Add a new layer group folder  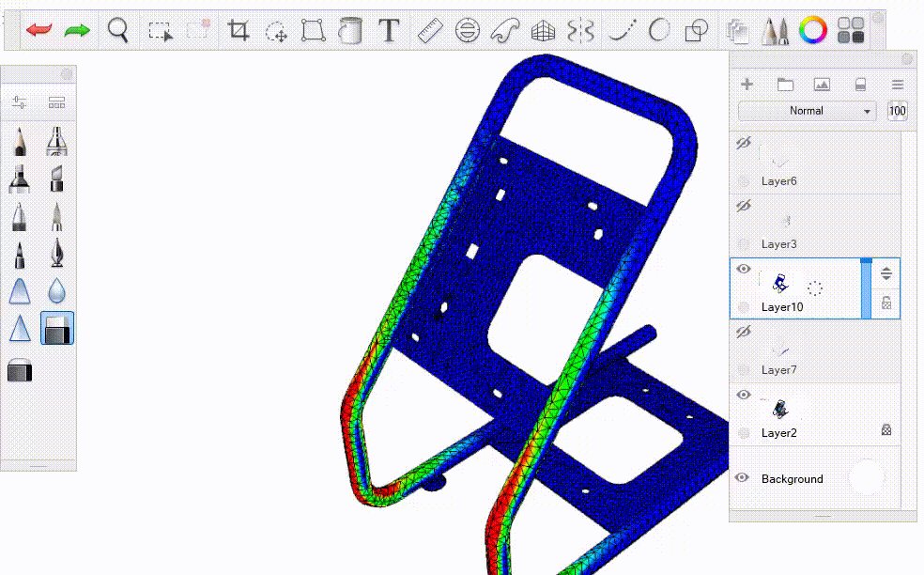785,85
